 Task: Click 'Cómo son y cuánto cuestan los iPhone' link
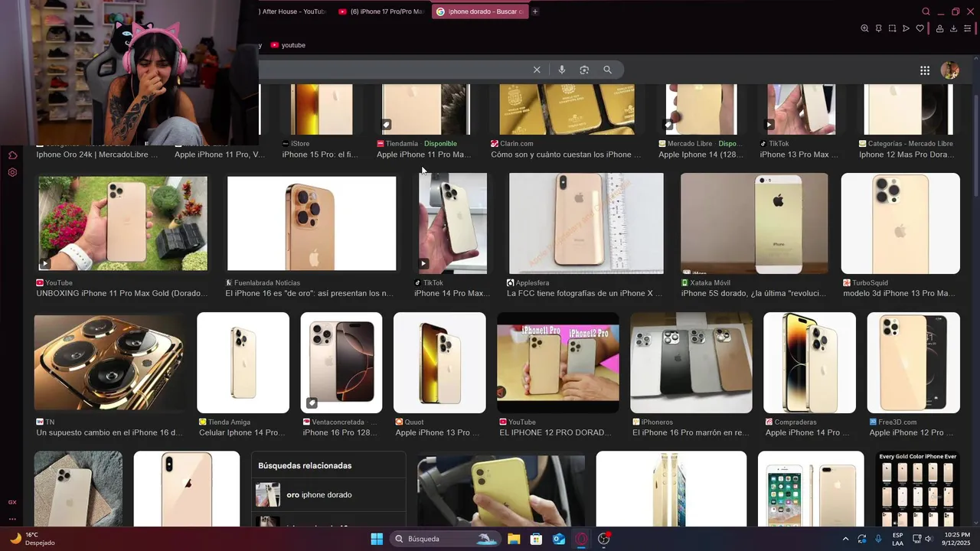[566, 155]
